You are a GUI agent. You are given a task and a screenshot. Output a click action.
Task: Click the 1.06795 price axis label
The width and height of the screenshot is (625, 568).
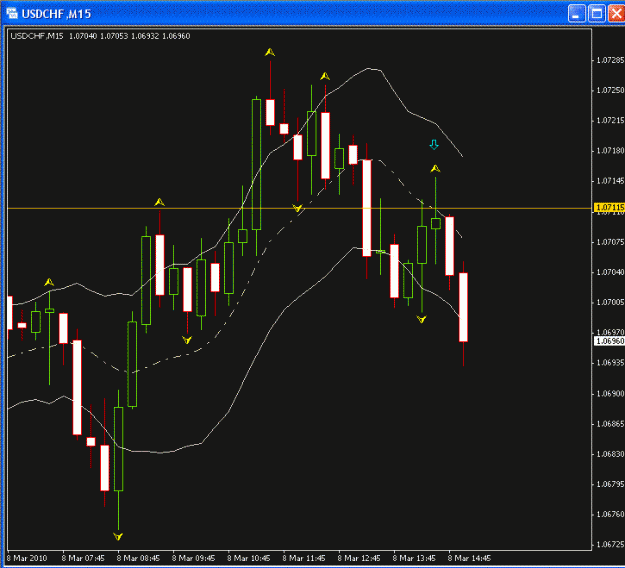(x=610, y=484)
